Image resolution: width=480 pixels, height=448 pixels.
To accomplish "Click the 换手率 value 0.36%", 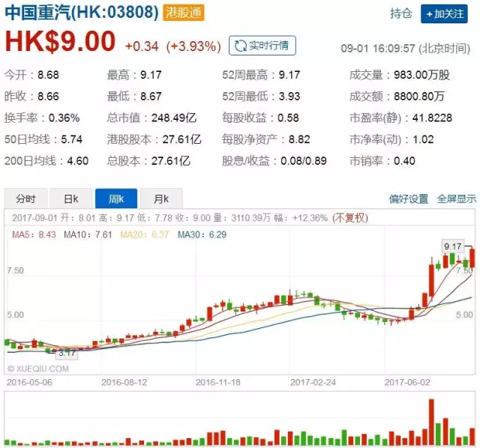I will pos(64,118).
